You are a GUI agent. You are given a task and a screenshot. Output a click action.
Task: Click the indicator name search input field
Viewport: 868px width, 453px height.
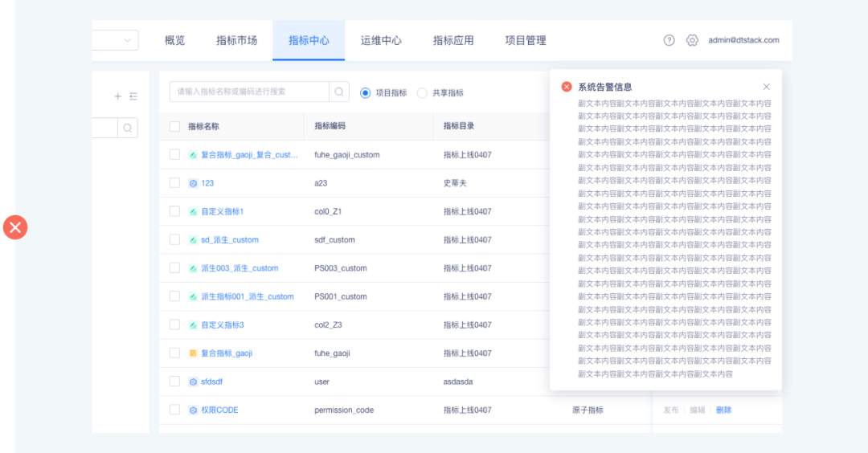pyautogui.click(x=249, y=92)
